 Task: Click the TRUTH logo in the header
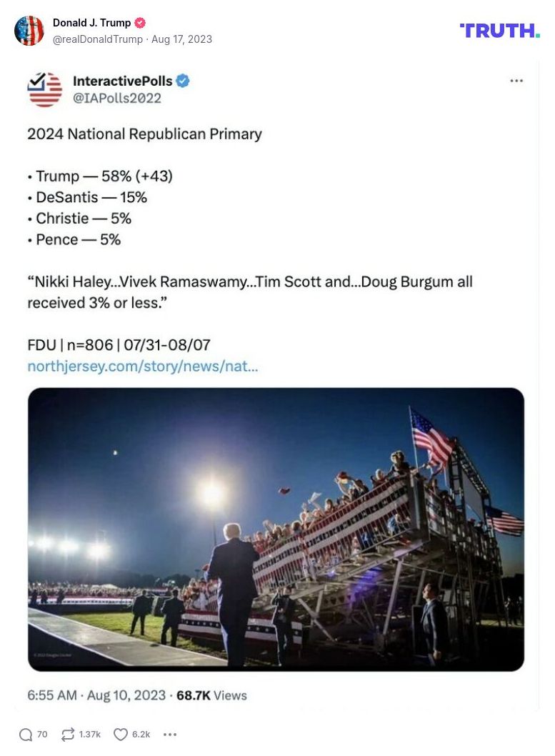coord(498,31)
